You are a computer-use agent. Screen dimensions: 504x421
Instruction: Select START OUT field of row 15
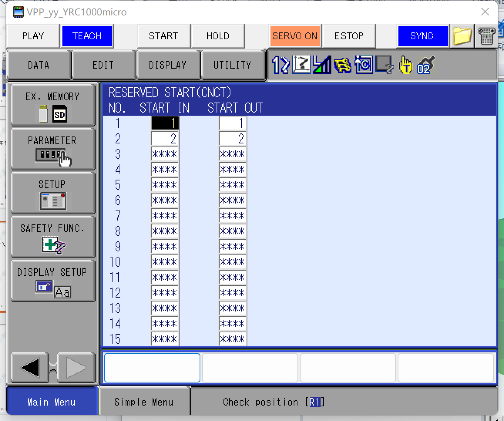232,339
